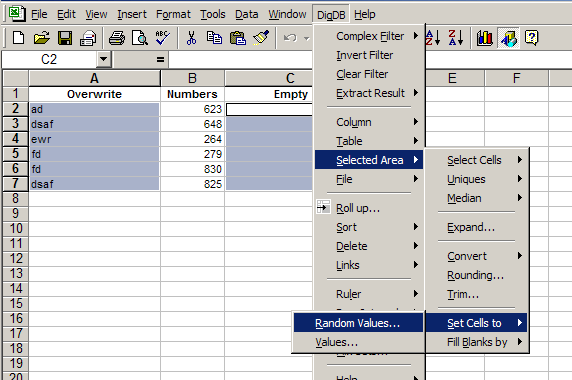Expand the File submenu in DigDB menu
572x380 pixels.
pos(369,179)
